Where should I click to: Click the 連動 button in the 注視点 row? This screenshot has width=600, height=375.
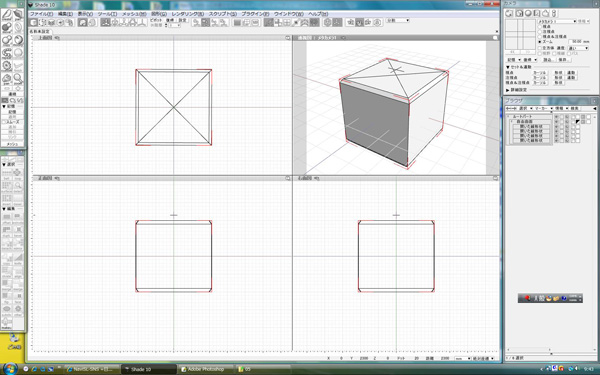571,78
